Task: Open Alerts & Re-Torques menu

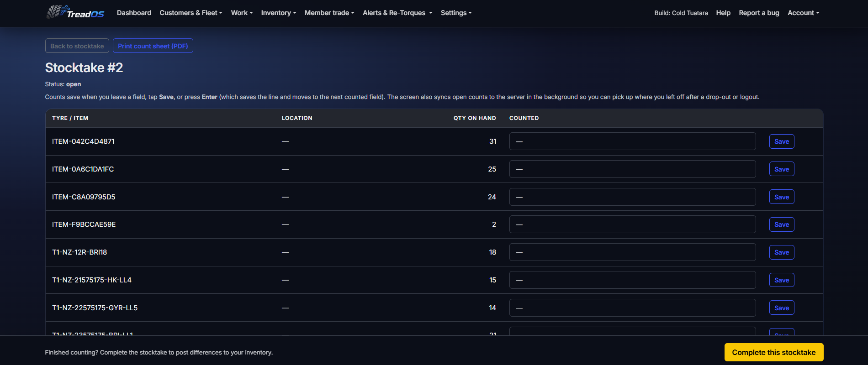Action: pos(397,13)
